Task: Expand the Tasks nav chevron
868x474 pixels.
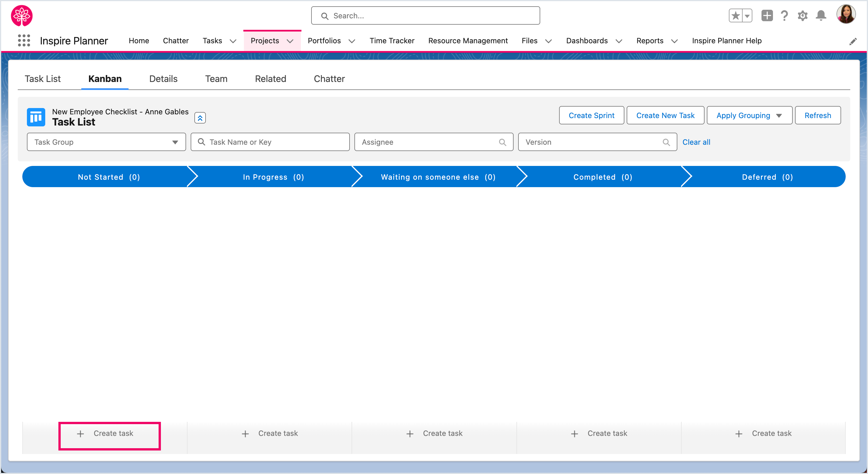Action: click(x=233, y=41)
